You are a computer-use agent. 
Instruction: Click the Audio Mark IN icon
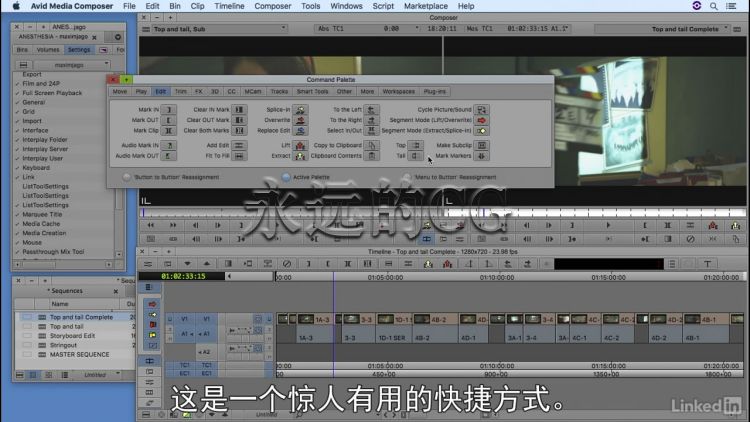pos(168,145)
